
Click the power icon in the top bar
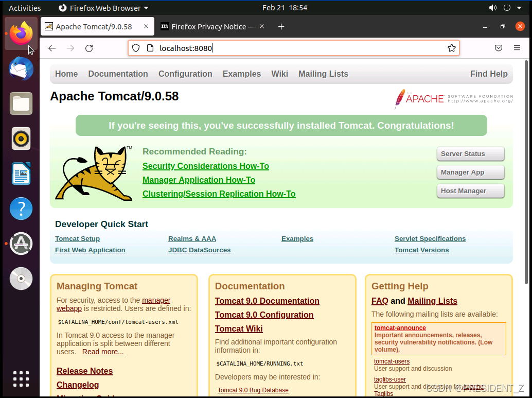click(507, 8)
